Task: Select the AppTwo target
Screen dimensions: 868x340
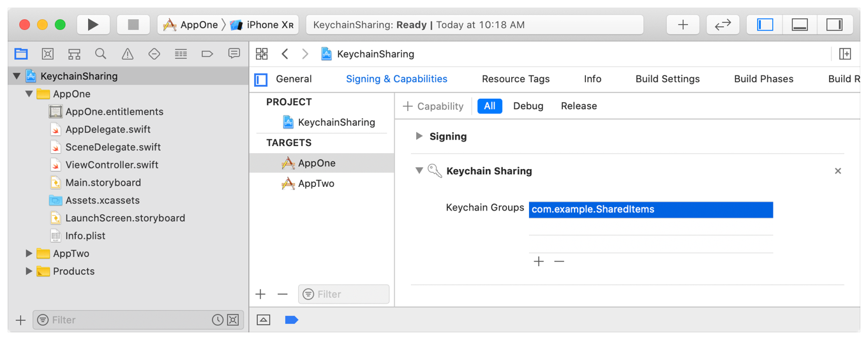Action: 316,184
